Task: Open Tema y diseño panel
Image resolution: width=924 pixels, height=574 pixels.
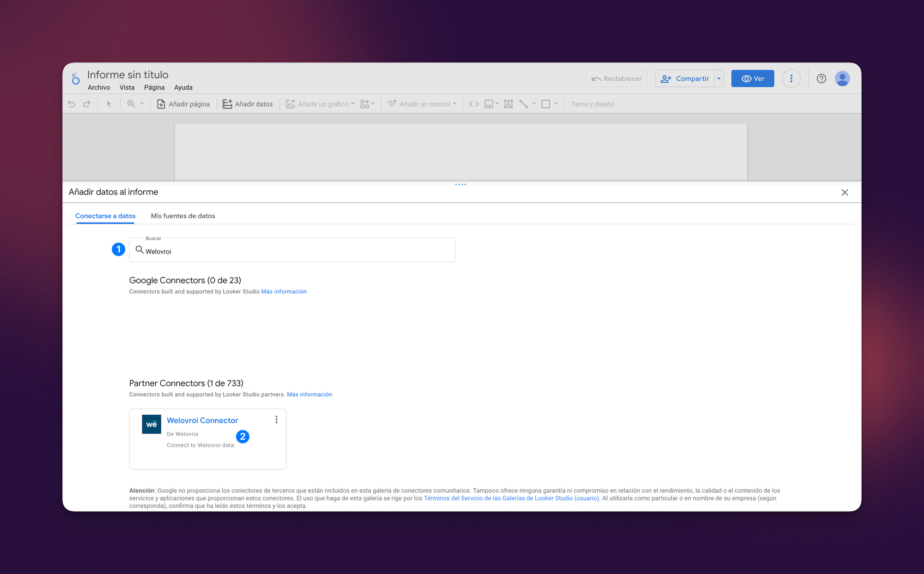Action: click(593, 104)
